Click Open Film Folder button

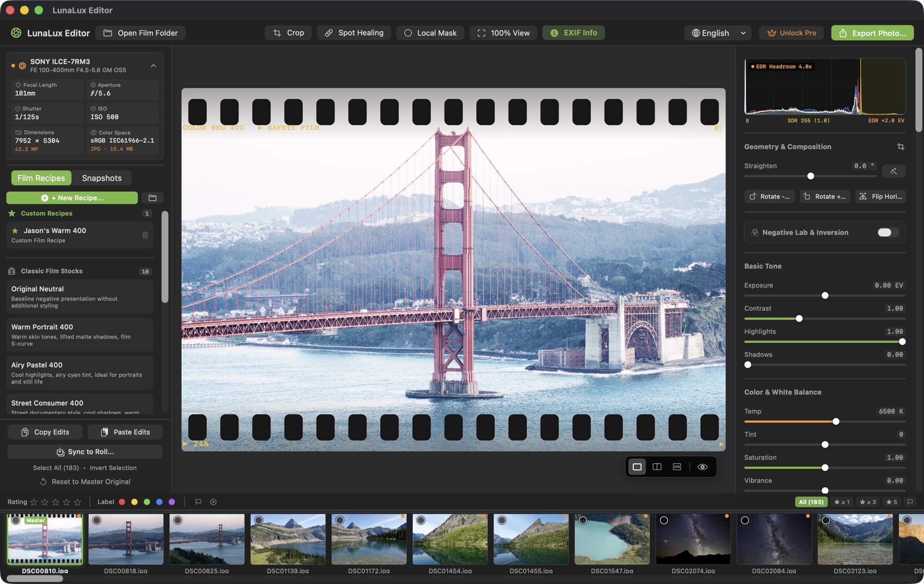(x=141, y=33)
